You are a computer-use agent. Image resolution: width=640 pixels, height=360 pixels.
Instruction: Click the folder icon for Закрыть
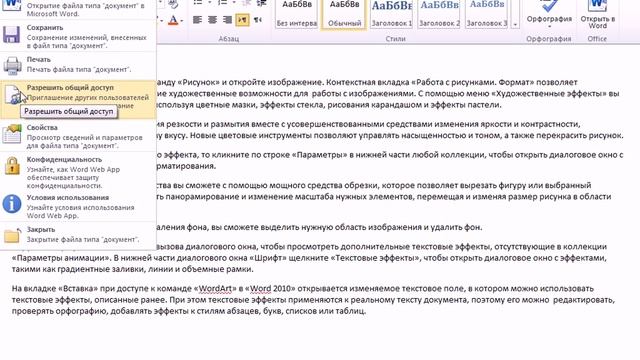pos(12,235)
